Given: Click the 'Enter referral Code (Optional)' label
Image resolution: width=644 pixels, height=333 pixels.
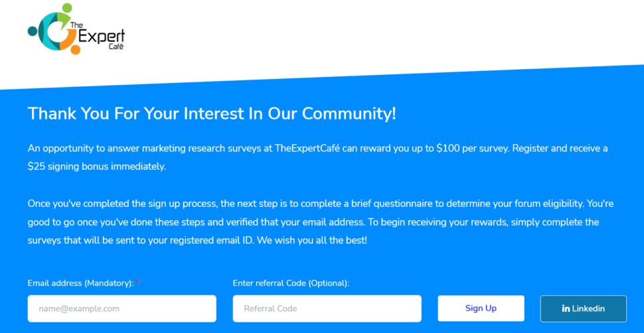Looking at the screenshot, I should pos(291,283).
